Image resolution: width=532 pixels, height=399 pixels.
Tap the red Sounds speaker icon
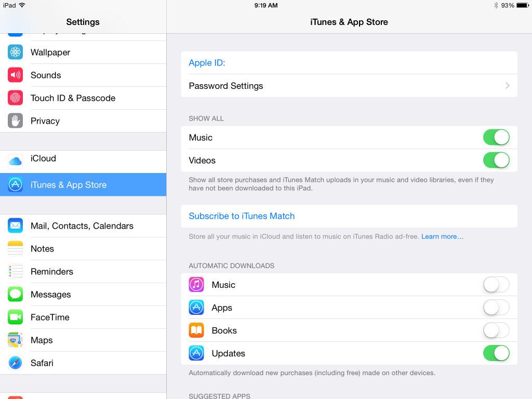[x=15, y=75]
